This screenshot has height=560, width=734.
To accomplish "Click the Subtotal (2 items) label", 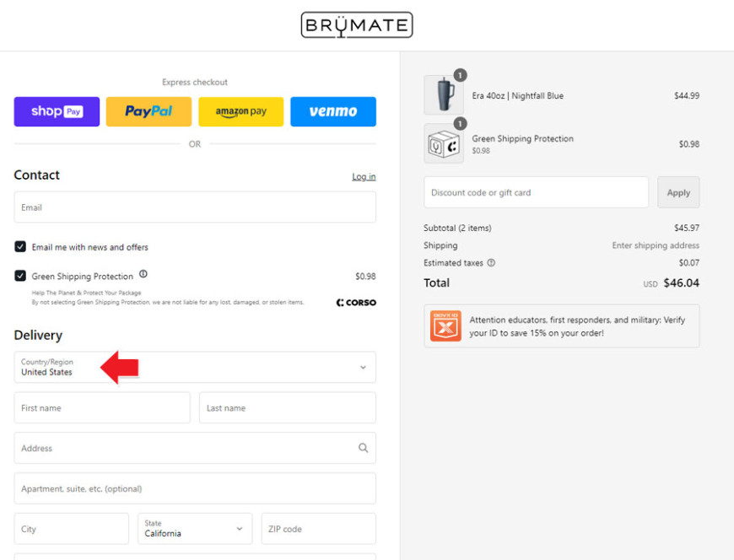I will pyautogui.click(x=457, y=228).
